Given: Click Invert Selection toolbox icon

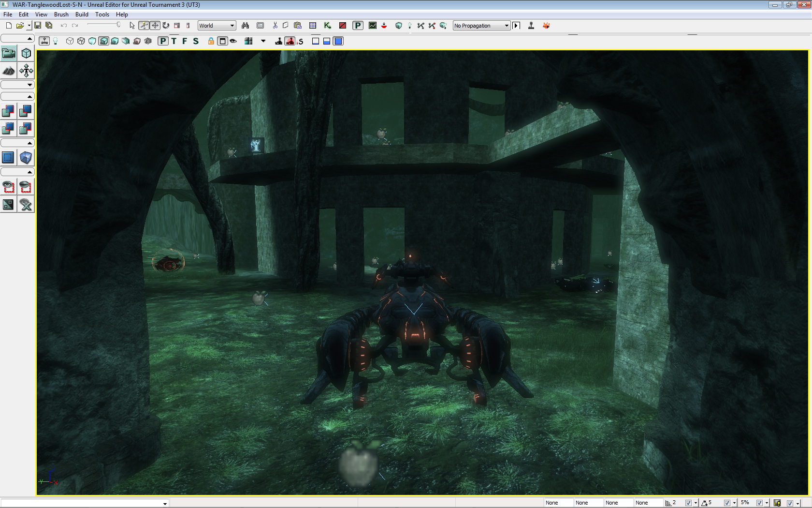Looking at the screenshot, I should (9, 204).
